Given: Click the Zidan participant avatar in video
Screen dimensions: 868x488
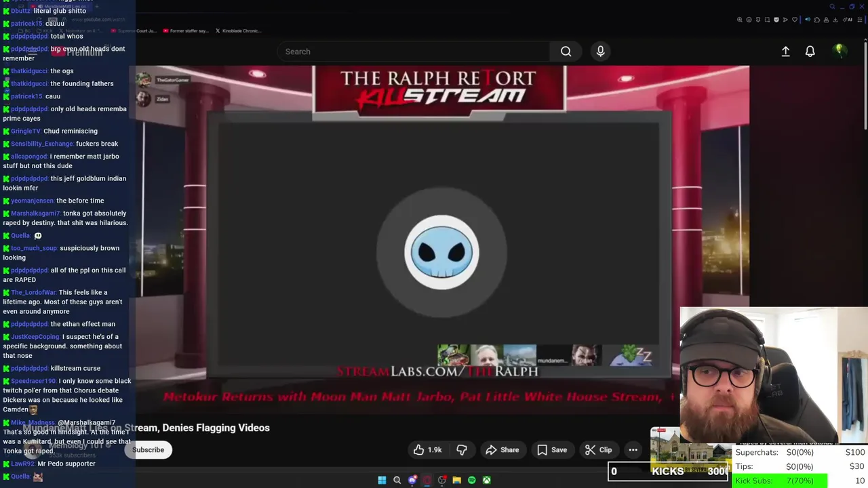Looking at the screenshot, I should (x=143, y=99).
